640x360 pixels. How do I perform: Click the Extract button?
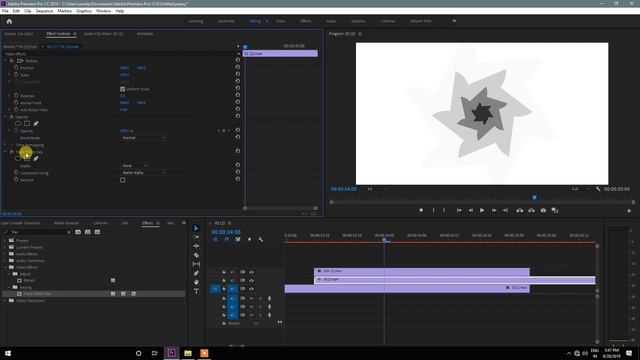click(531, 210)
